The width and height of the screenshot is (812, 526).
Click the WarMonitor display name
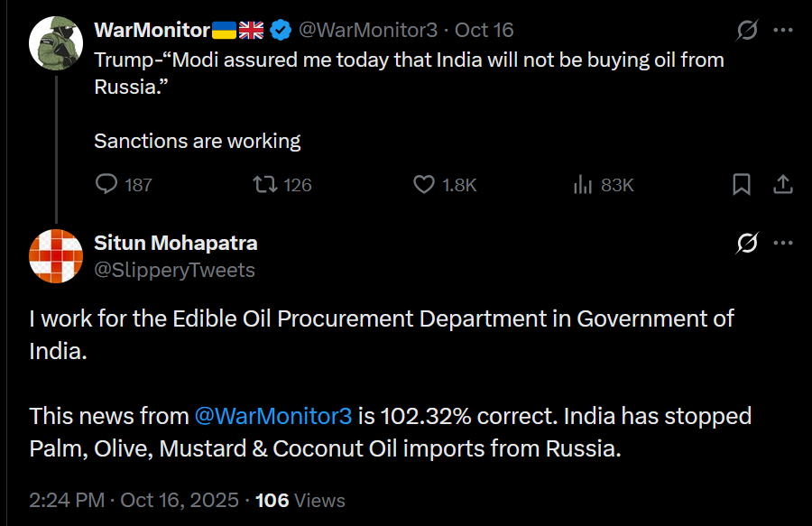click(x=152, y=31)
